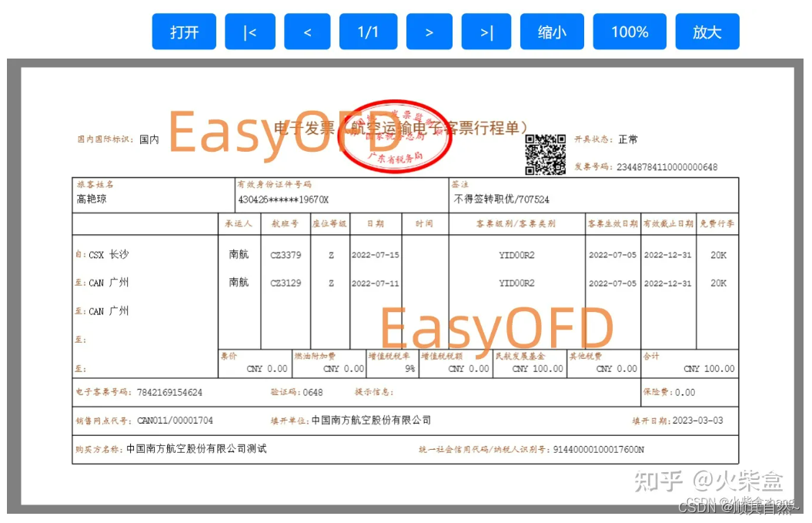The image size is (812, 523).
Task: Select total amount CNY 100.00 under 合计
Action: pyautogui.click(x=709, y=368)
